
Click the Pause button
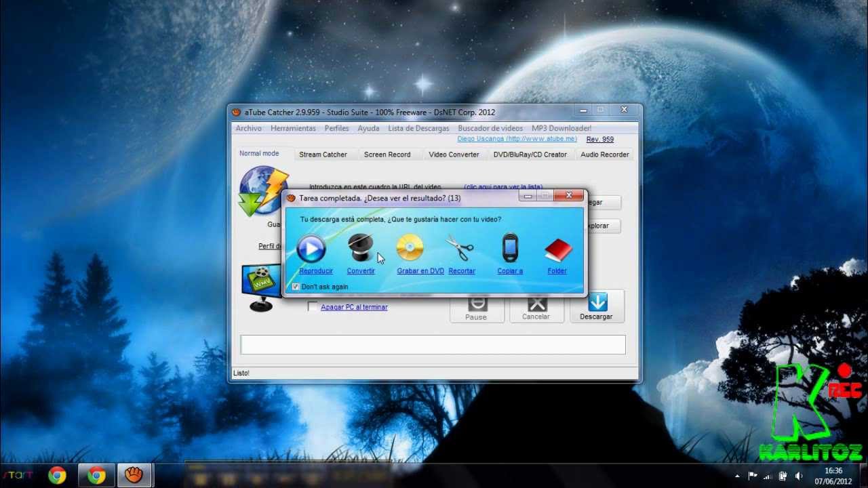[x=477, y=309]
